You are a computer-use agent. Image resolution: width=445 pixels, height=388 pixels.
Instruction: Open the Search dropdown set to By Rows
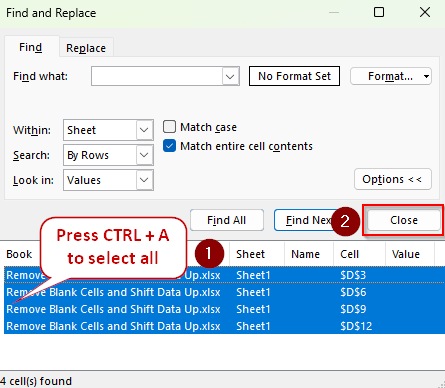108,155
